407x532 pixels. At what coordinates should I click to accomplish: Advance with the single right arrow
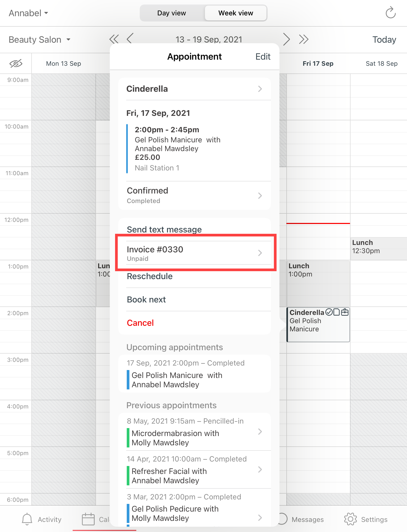click(286, 39)
